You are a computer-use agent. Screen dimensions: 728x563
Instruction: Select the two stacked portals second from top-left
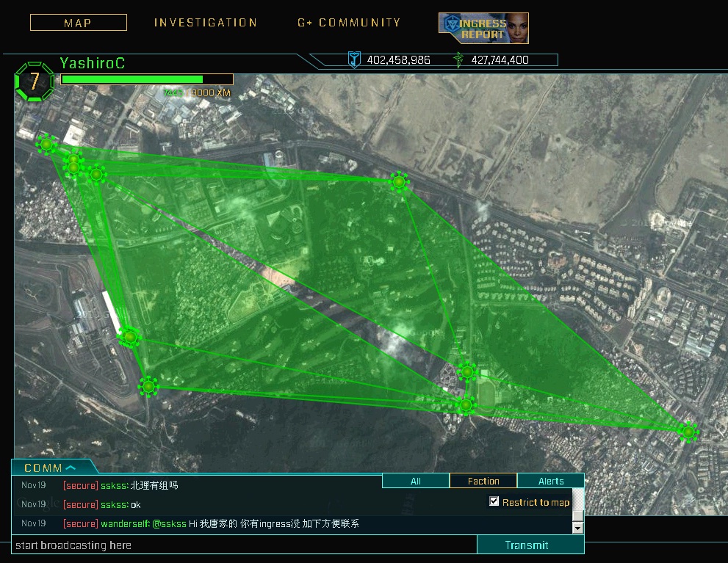click(73, 164)
